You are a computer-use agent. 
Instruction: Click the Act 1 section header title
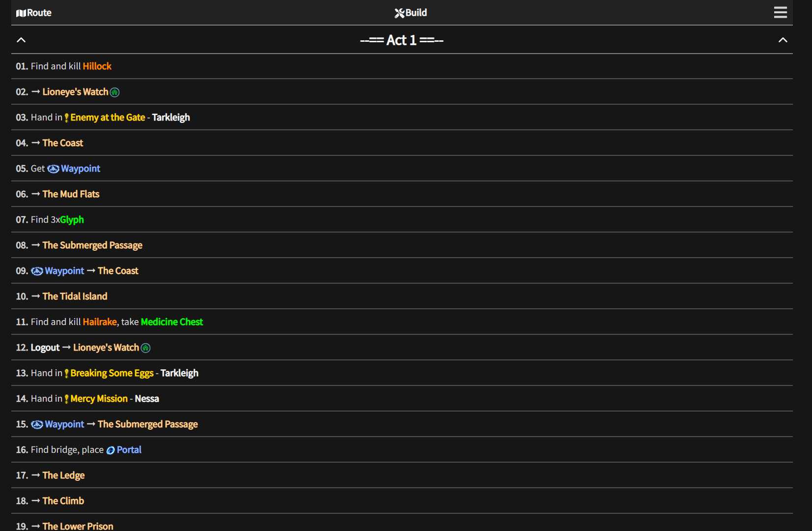[x=402, y=40]
